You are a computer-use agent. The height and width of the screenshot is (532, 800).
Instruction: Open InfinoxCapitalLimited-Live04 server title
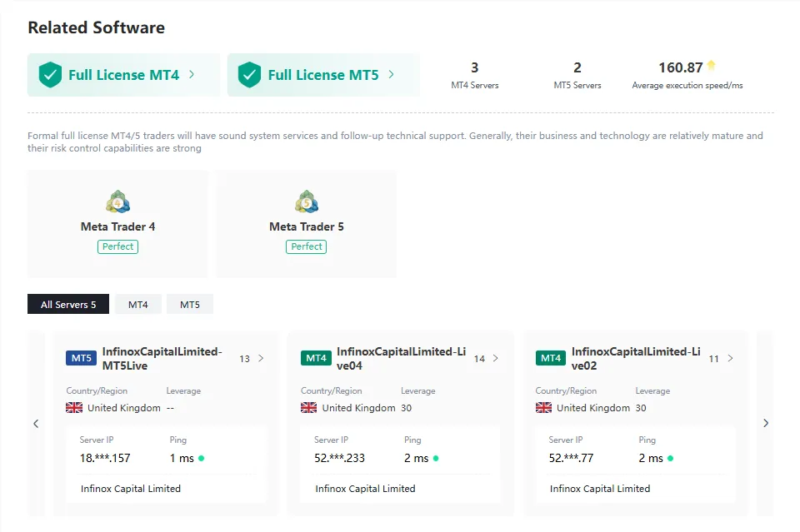click(401, 359)
